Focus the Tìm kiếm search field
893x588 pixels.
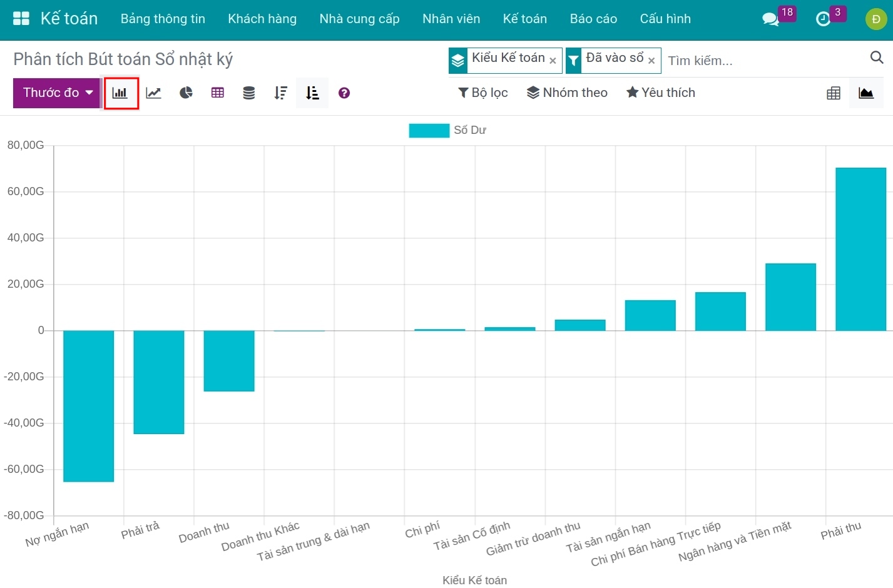(x=763, y=61)
